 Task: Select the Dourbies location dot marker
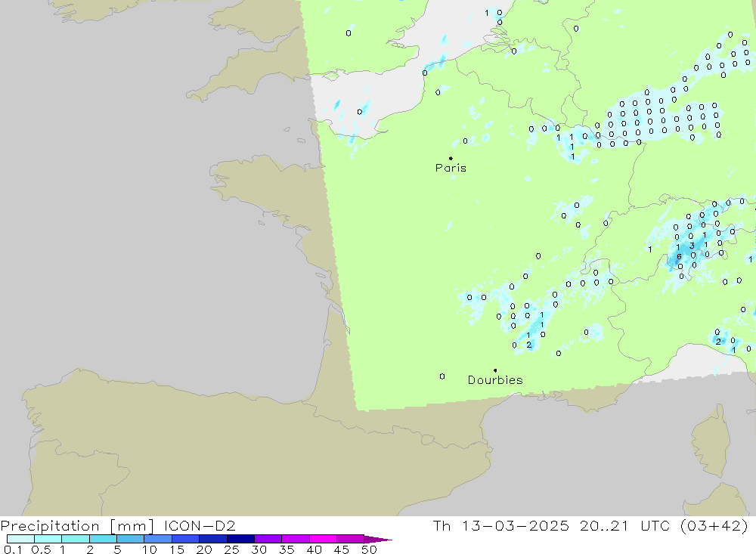click(495, 370)
